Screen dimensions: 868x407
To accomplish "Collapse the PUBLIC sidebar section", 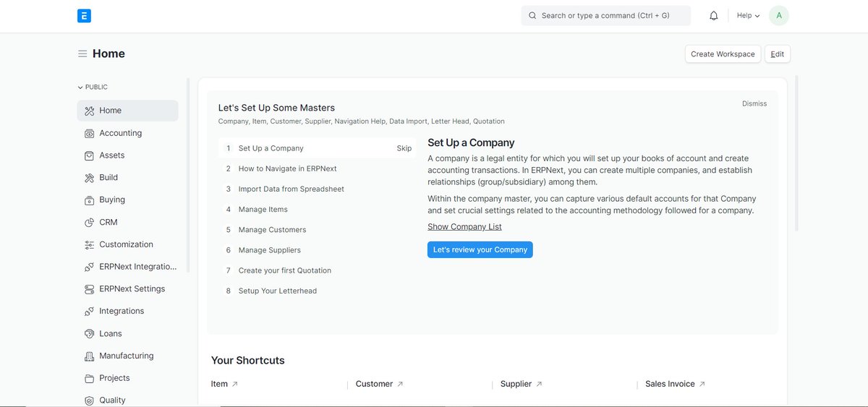I will tap(93, 87).
